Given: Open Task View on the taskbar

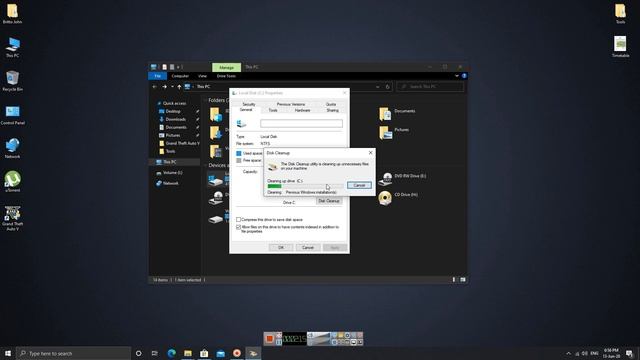Looking at the screenshot, I should pos(154,353).
